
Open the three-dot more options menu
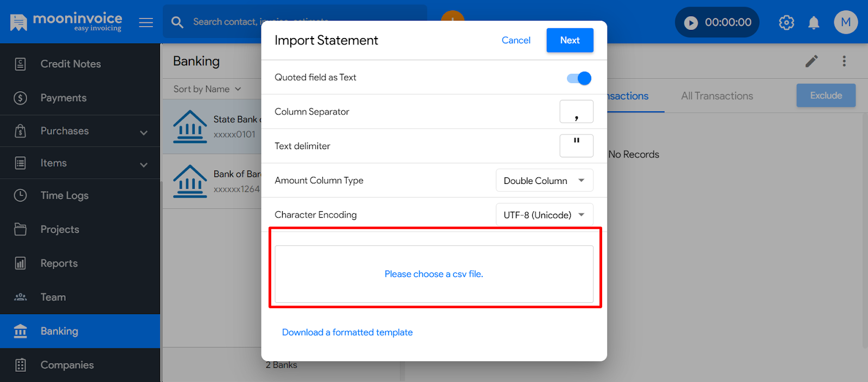(844, 61)
